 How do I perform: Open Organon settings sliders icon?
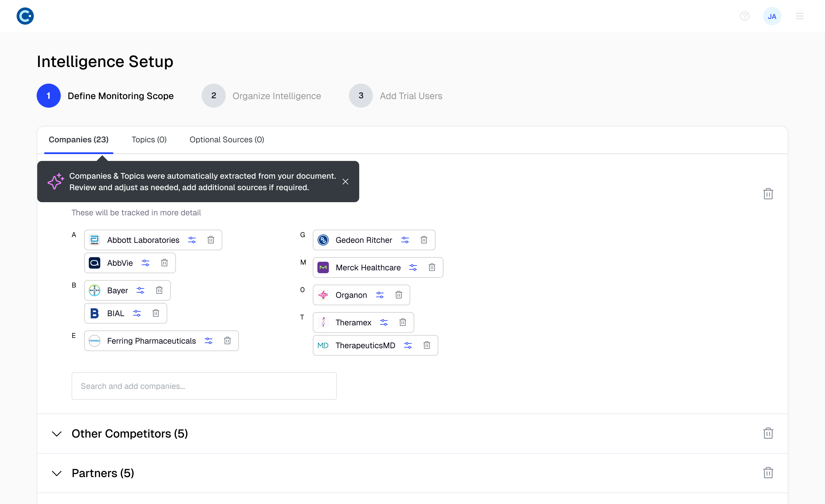[380, 295]
